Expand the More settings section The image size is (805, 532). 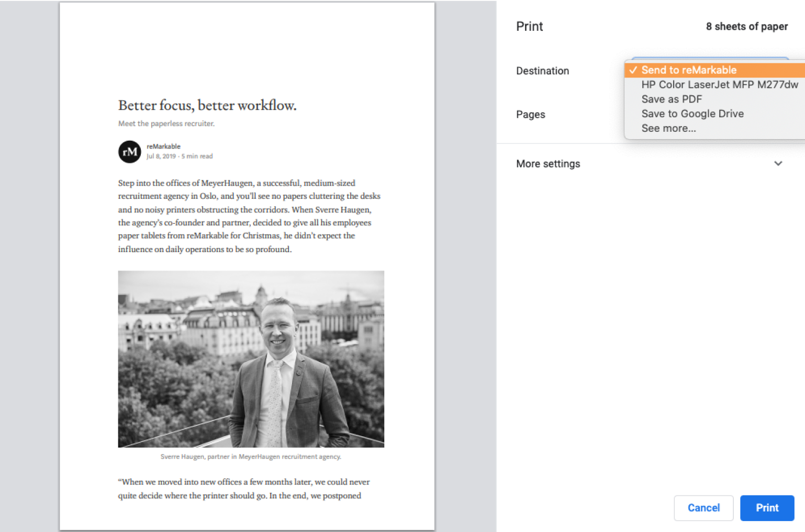pyautogui.click(x=548, y=163)
